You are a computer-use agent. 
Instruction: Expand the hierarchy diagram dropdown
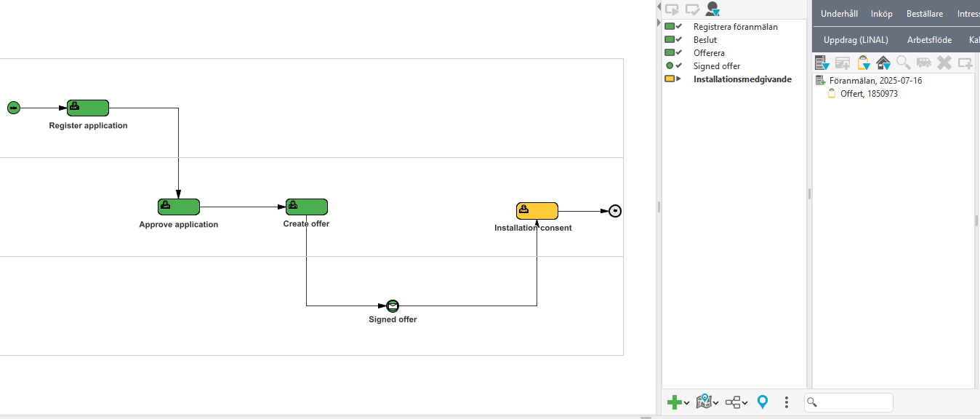coord(736,402)
